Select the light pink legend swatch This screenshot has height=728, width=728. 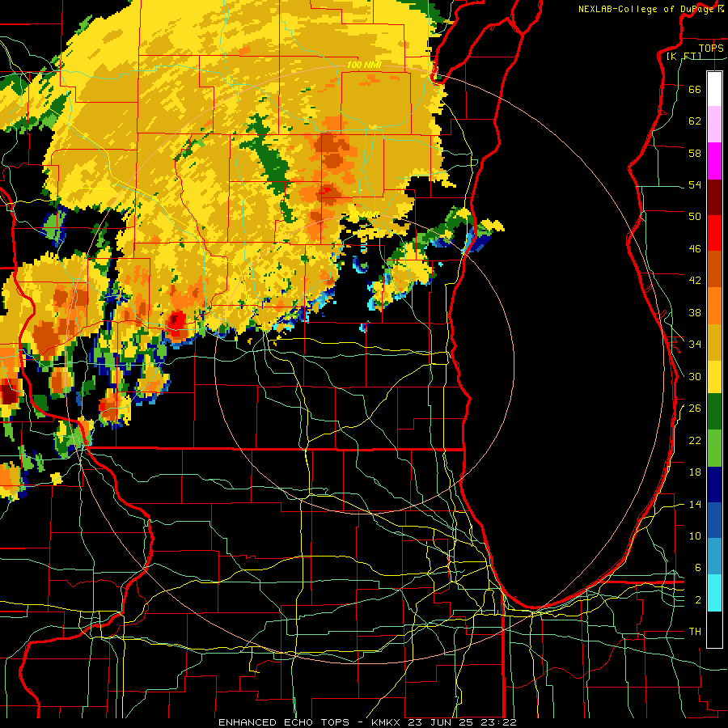pyautogui.click(x=714, y=124)
